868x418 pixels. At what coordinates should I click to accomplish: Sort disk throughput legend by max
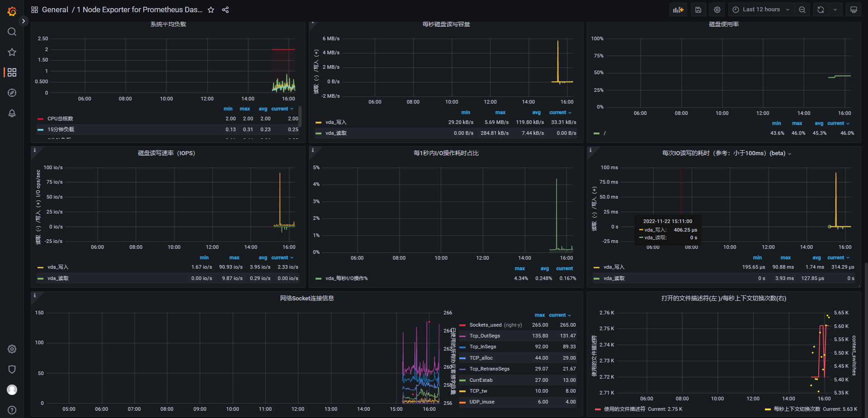tap(500, 112)
